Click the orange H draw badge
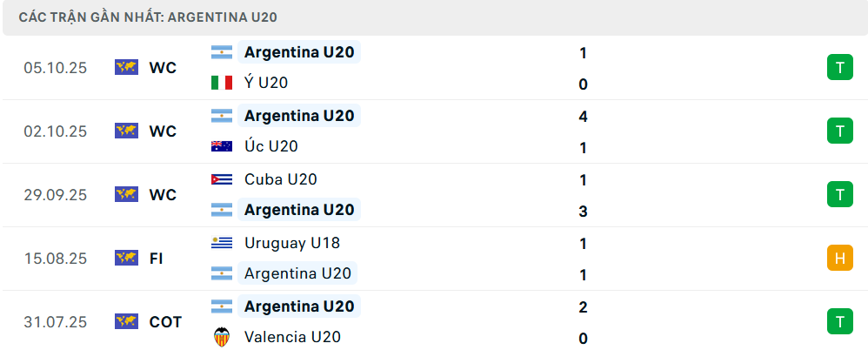Screen dimensions: 868x350 (x=839, y=258)
